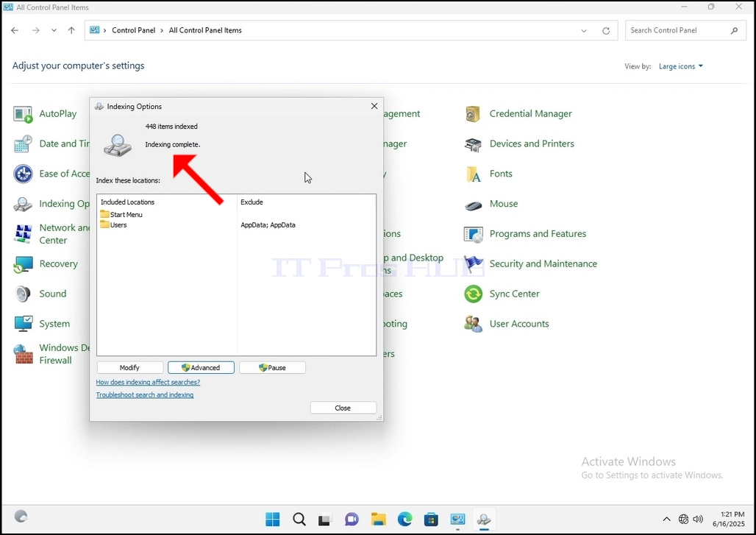Open the Sound settings icon

(x=23, y=294)
